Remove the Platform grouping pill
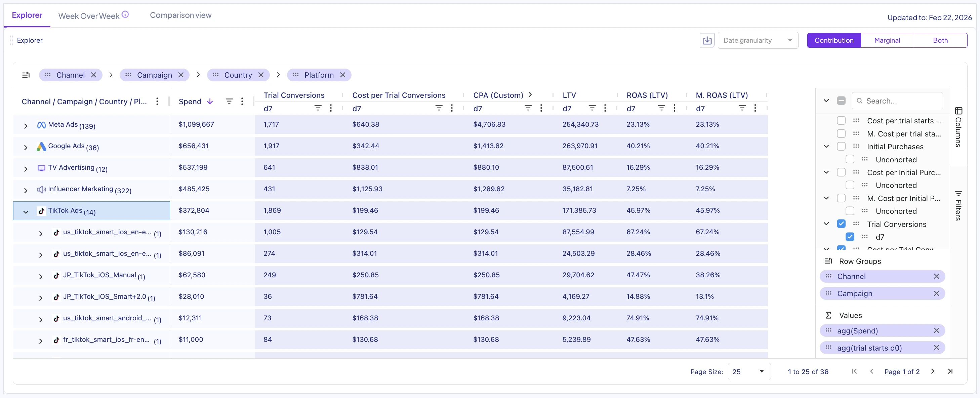 342,75
